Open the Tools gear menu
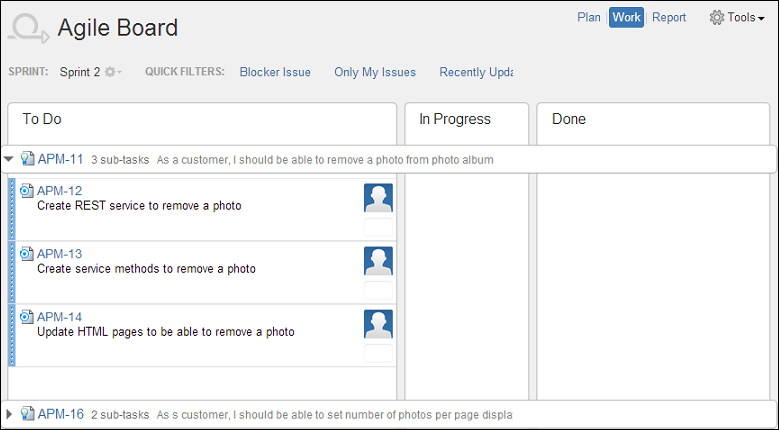The image size is (779, 430). [x=737, y=17]
